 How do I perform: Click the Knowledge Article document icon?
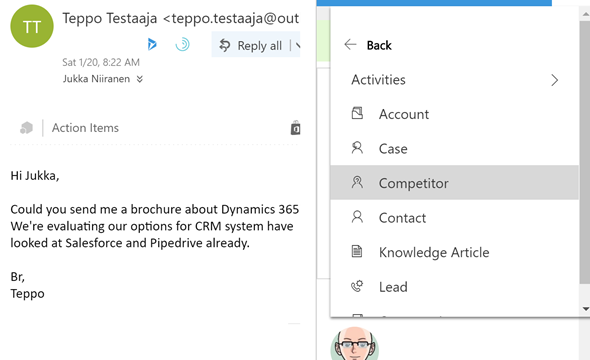[x=357, y=251]
